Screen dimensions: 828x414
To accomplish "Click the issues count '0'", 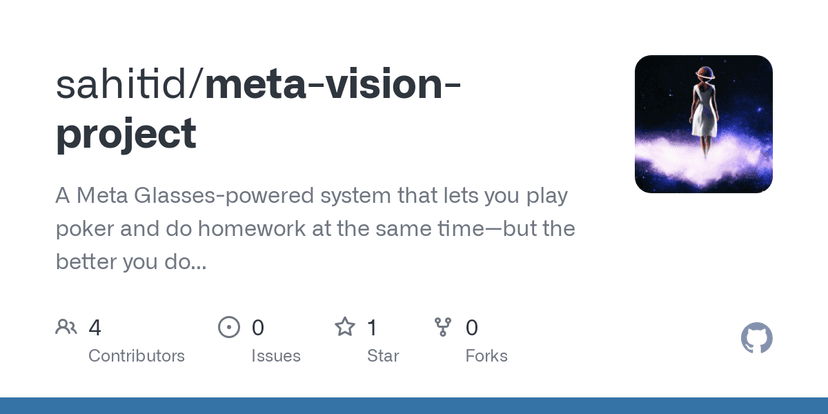I will (x=258, y=327).
